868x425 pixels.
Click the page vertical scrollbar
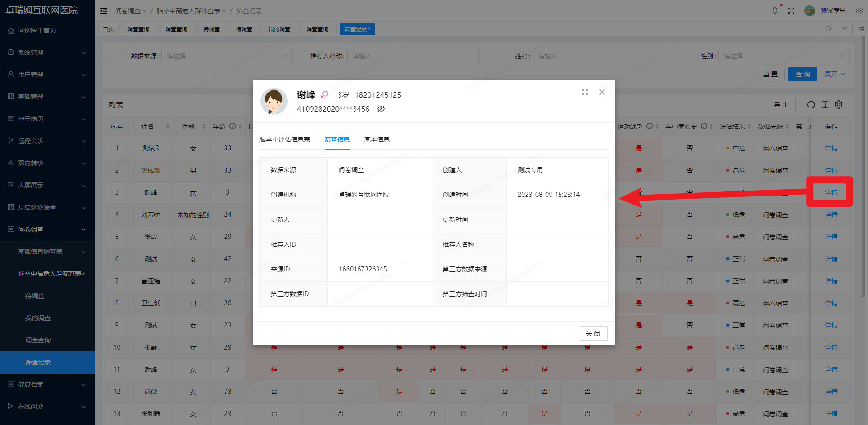863,167
